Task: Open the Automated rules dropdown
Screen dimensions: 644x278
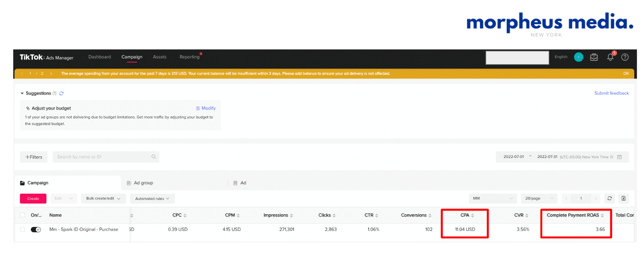Action: (x=152, y=198)
